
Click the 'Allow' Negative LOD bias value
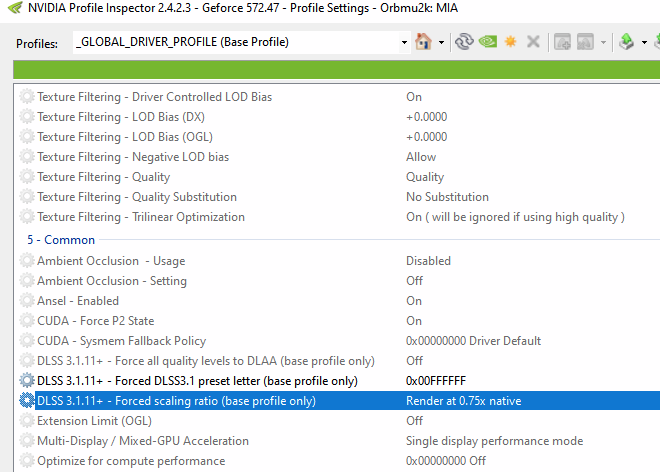pyautogui.click(x=421, y=157)
